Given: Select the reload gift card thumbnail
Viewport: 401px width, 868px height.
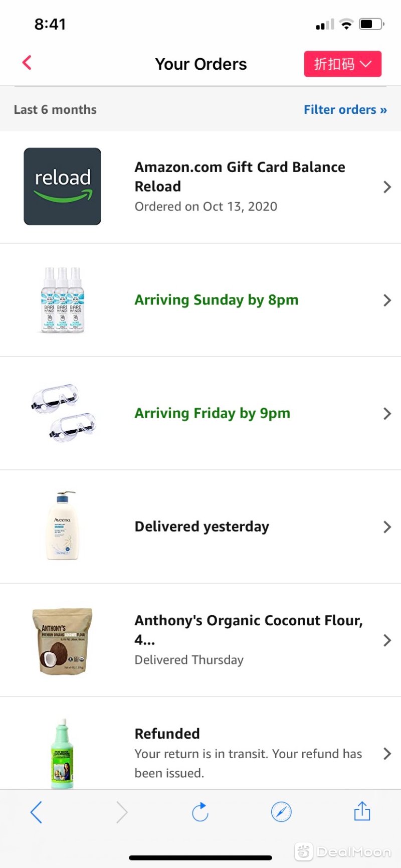Looking at the screenshot, I should (x=63, y=187).
